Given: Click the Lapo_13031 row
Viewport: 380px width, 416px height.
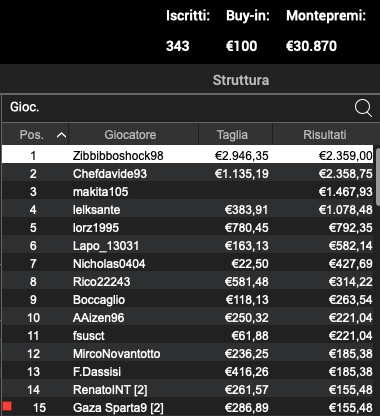Looking at the screenshot, I should click(188, 246).
